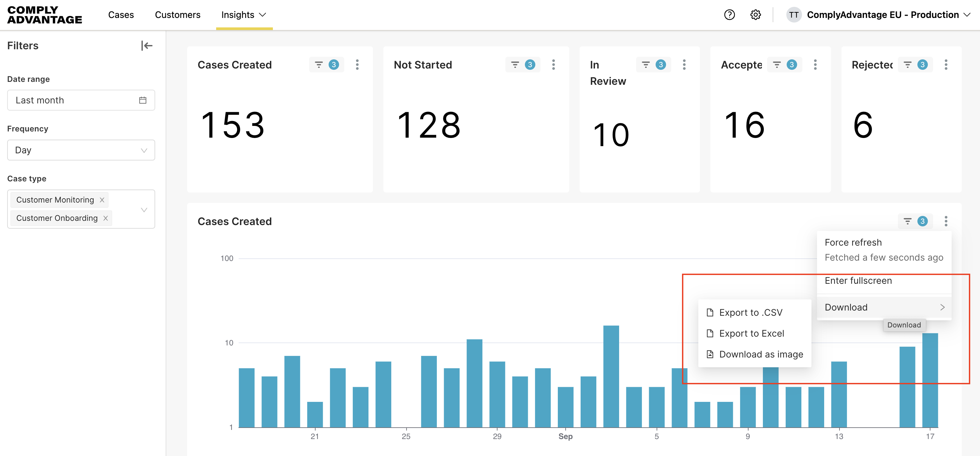Go to the Customers page
The height and width of the screenshot is (456, 980).
(177, 15)
